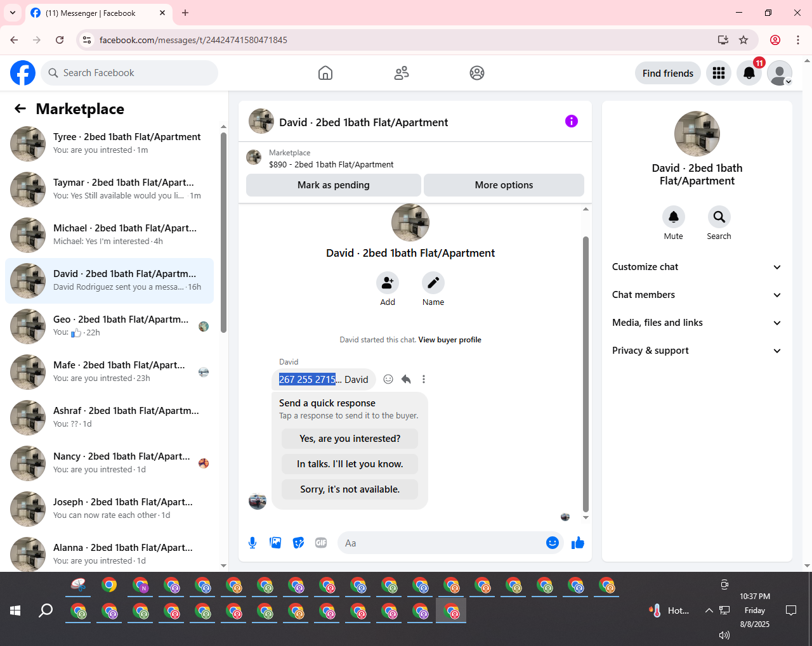The image size is (812, 646).
Task: Open the Michael conversation
Action: click(109, 235)
